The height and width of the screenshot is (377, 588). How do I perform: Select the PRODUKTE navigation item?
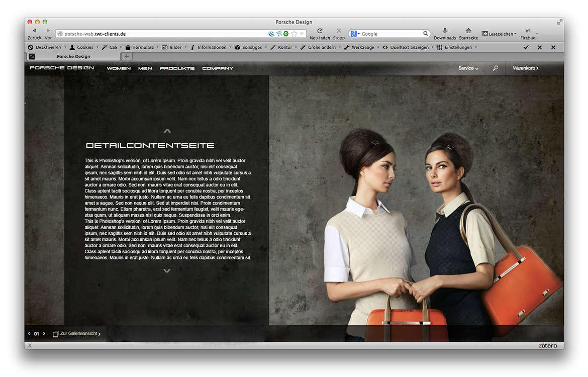pyautogui.click(x=177, y=68)
